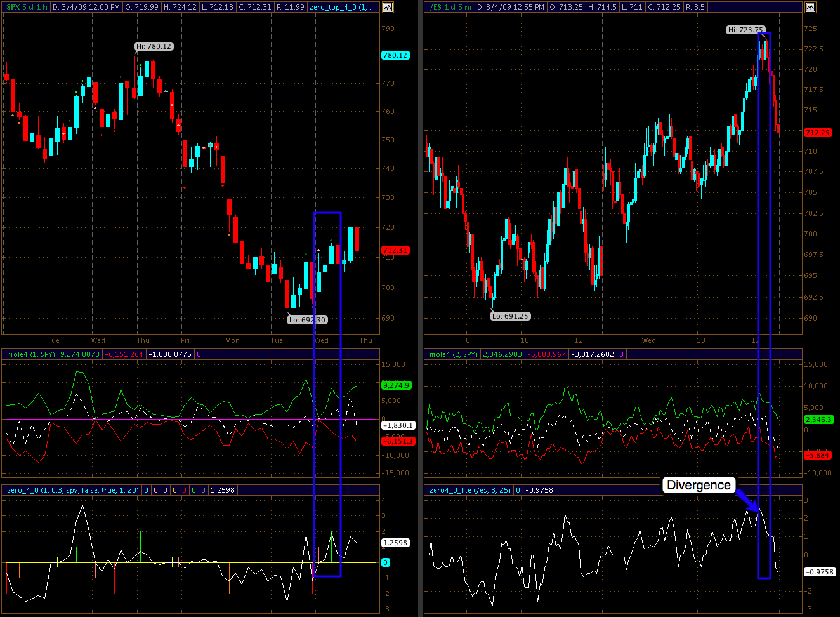
Task: Select the mole4 (1, SPY) study label
Action: tap(30, 354)
